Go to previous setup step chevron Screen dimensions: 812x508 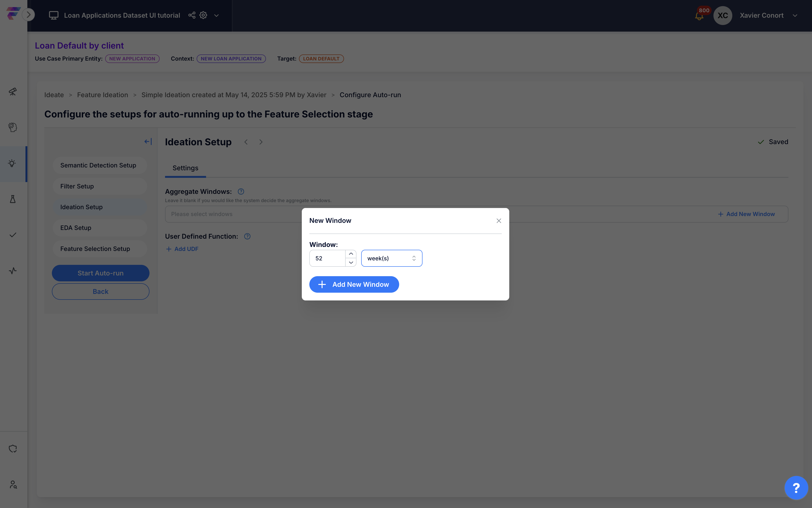click(246, 142)
